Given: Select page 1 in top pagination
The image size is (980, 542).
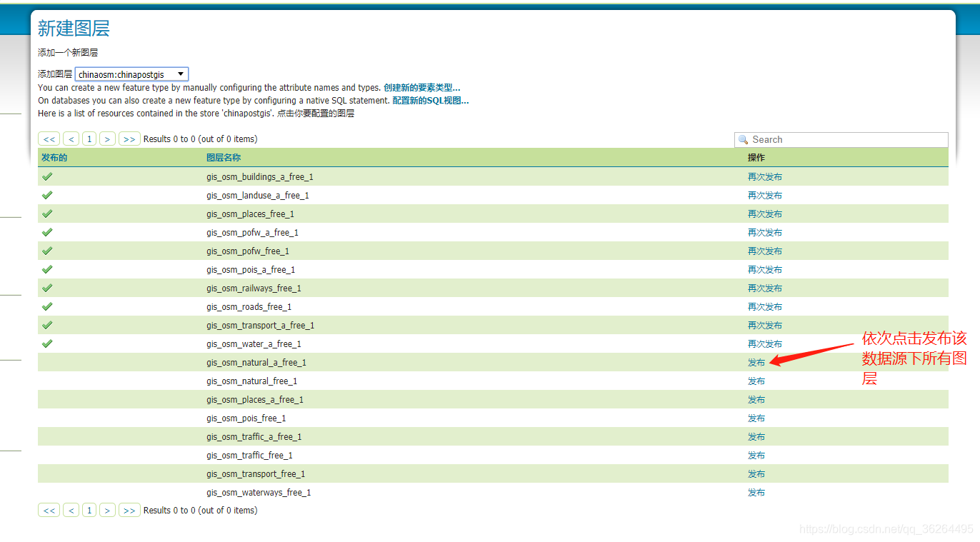Looking at the screenshot, I should pyautogui.click(x=89, y=139).
